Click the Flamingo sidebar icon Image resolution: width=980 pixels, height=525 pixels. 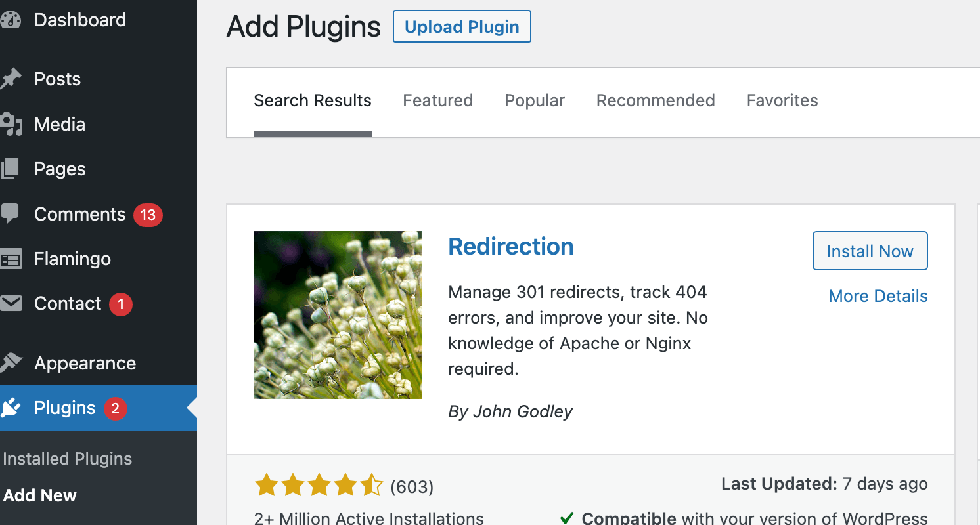11,259
